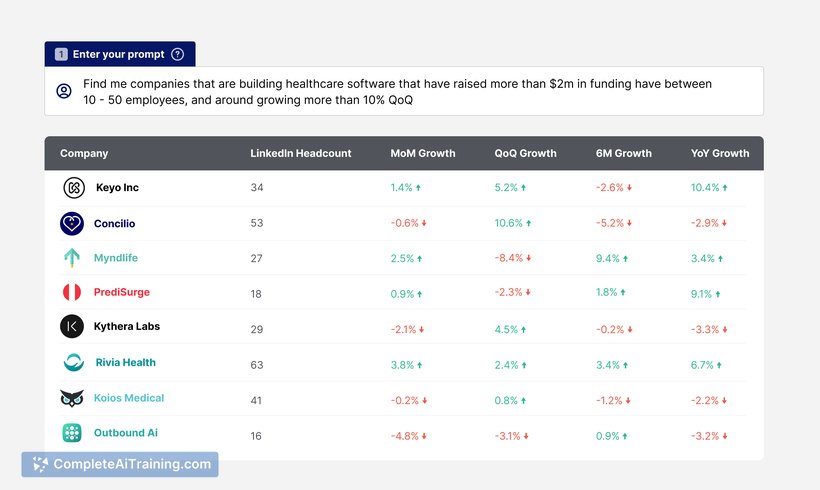Image resolution: width=820 pixels, height=490 pixels.
Task: Select Kythera Labs headcount value 29
Action: [x=257, y=329]
